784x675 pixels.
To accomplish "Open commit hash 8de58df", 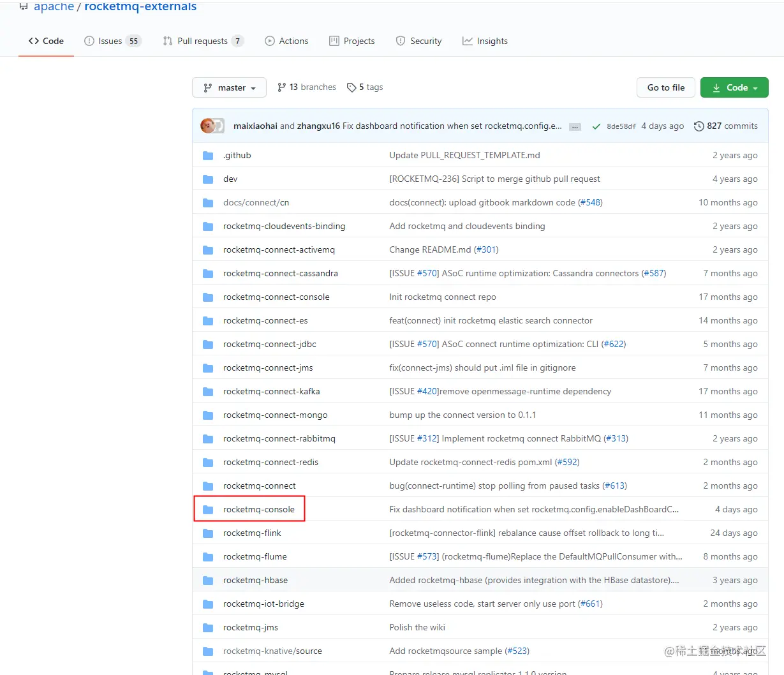I will [621, 126].
